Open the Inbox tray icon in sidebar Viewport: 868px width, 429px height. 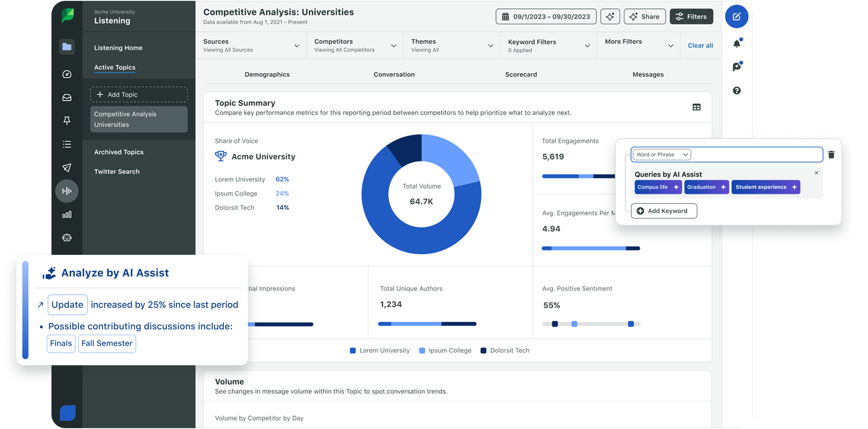pyautogui.click(x=67, y=97)
